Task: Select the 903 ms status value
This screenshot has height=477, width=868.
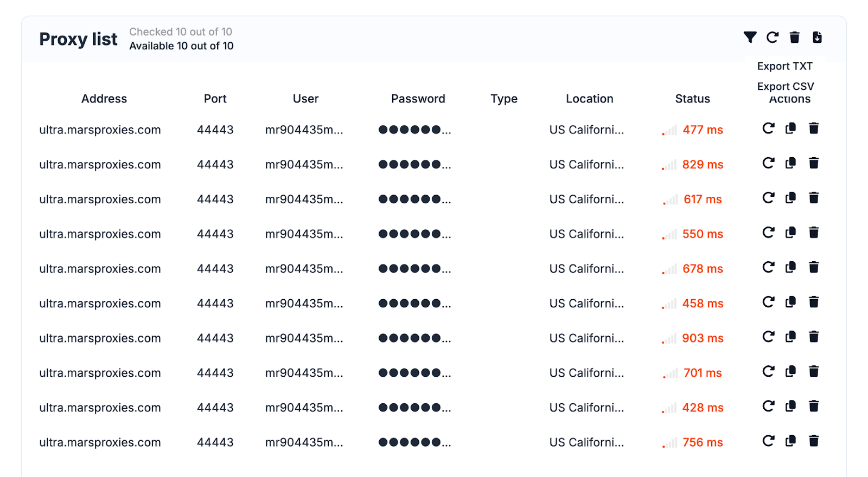Action: click(x=703, y=338)
